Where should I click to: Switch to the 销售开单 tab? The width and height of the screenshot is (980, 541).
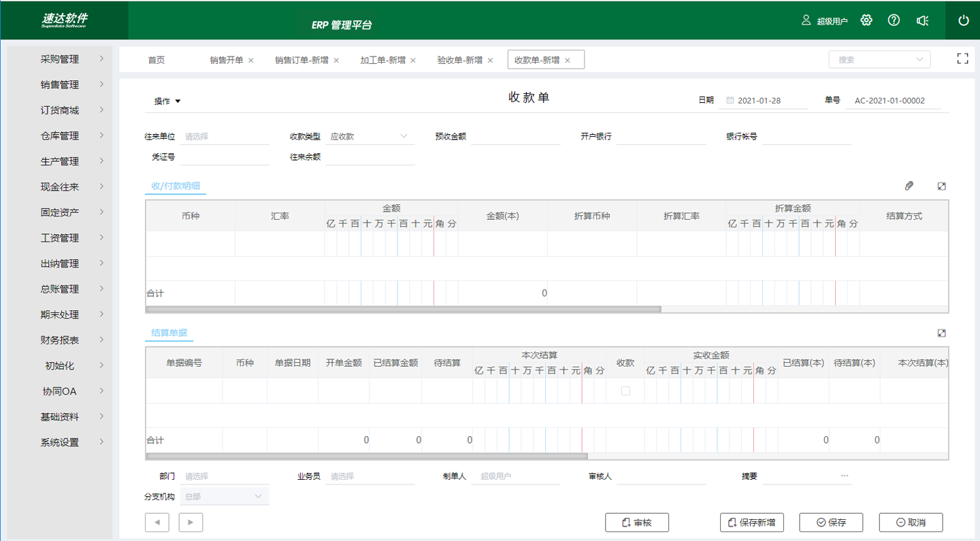tap(226, 60)
